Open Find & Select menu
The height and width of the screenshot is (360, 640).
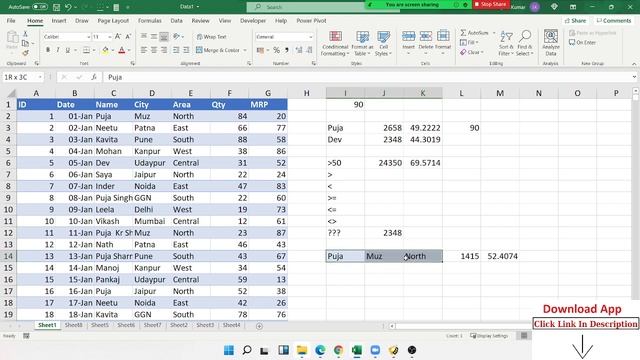coord(524,43)
